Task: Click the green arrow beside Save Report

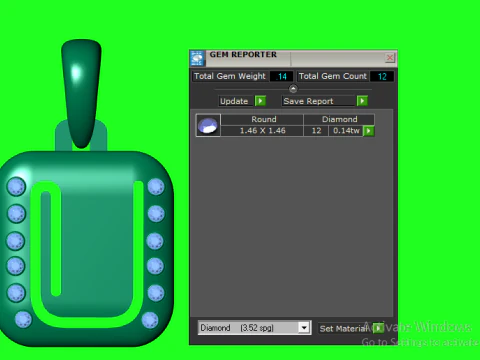Action: click(x=362, y=101)
